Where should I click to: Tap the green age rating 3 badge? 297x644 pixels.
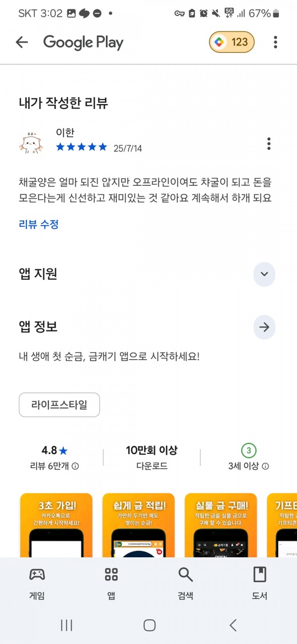coord(249,451)
